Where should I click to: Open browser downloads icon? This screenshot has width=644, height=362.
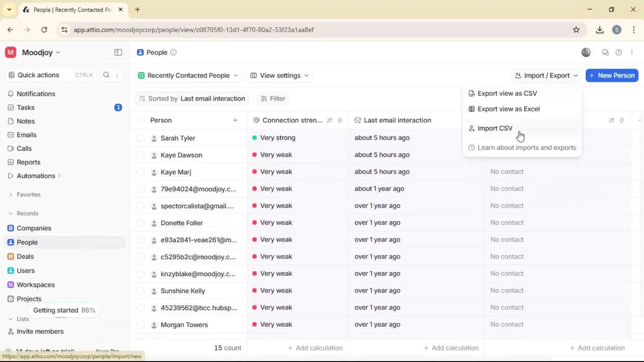(600, 30)
